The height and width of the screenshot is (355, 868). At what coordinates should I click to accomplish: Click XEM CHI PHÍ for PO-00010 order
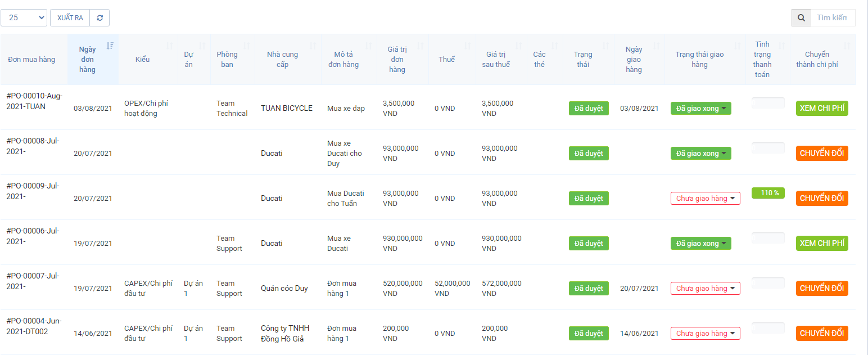tap(822, 108)
